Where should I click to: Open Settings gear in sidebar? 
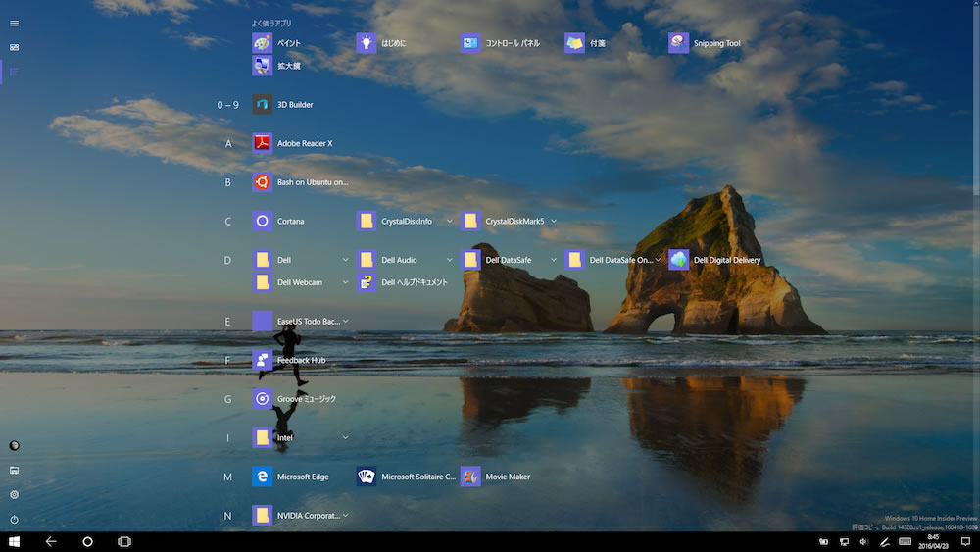(14, 494)
